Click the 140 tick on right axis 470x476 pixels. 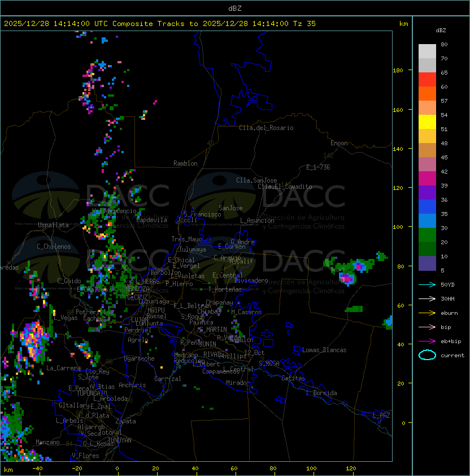tap(398, 149)
